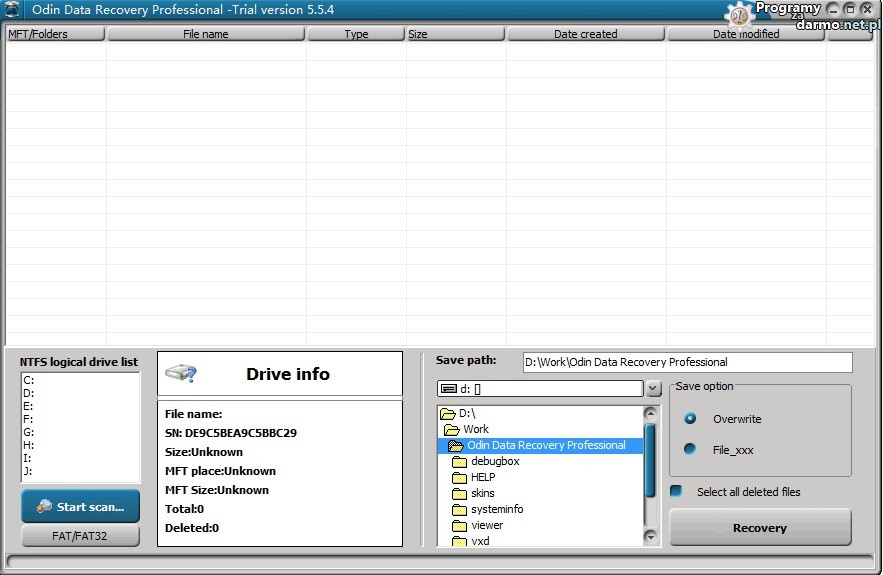This screenshot has width=883, height=575.
Task: Click the HELP folder icon
Action: [459, 478]
